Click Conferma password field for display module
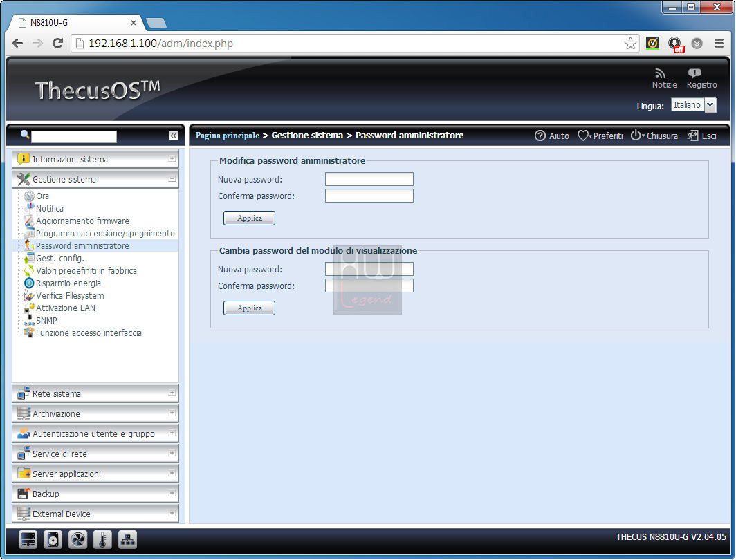The height and width of the screenshot is (560, 736). click(369, 286)
